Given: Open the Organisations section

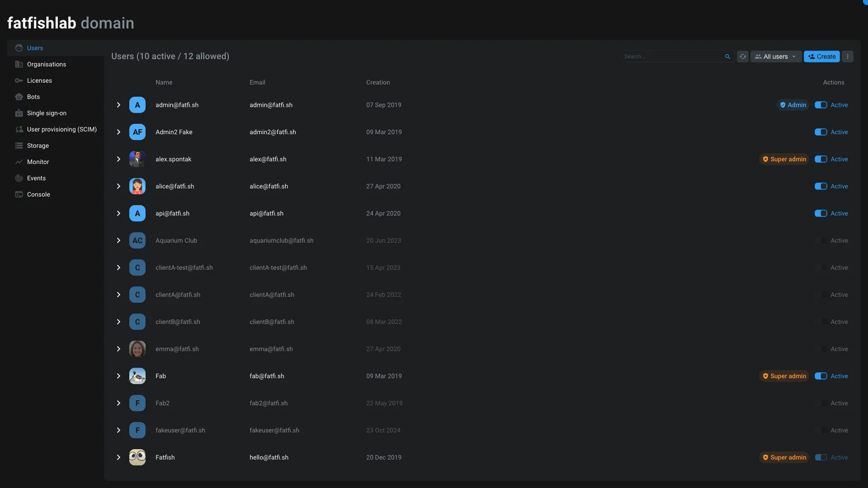Looking at the screenshot, I should tap(46, 64).
